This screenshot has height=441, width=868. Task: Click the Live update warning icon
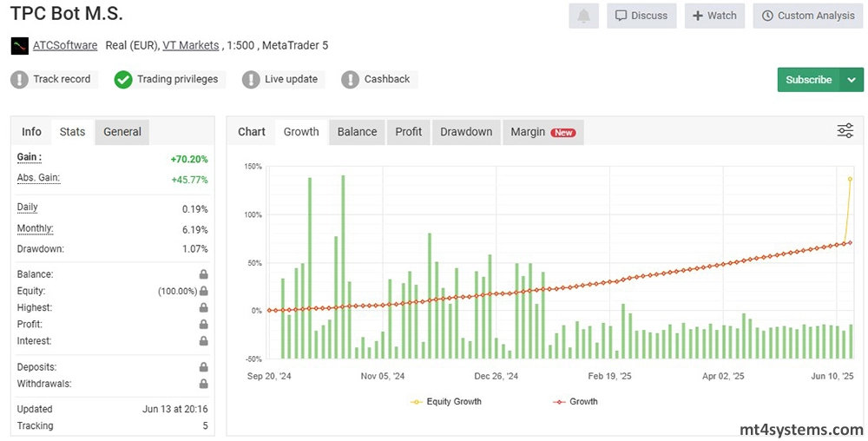(x=251, y=80)
